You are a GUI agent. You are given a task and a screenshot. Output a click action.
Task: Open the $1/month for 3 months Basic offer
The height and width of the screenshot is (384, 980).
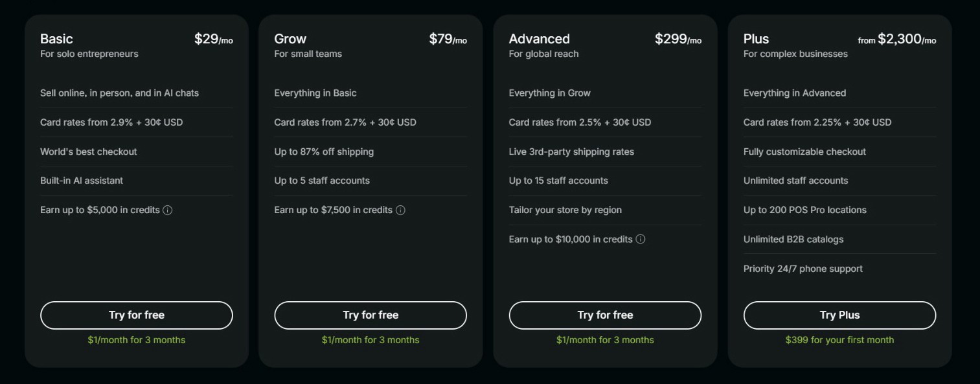pos(137,339)
